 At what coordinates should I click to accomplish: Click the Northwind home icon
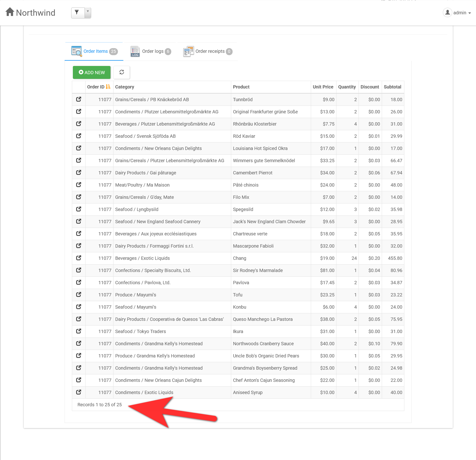point(10,12)
